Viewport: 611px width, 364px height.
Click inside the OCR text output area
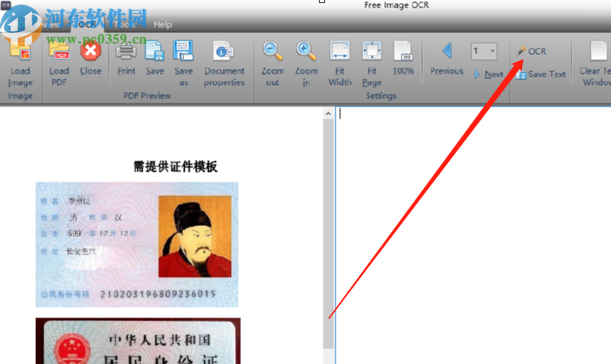[474, 235]
